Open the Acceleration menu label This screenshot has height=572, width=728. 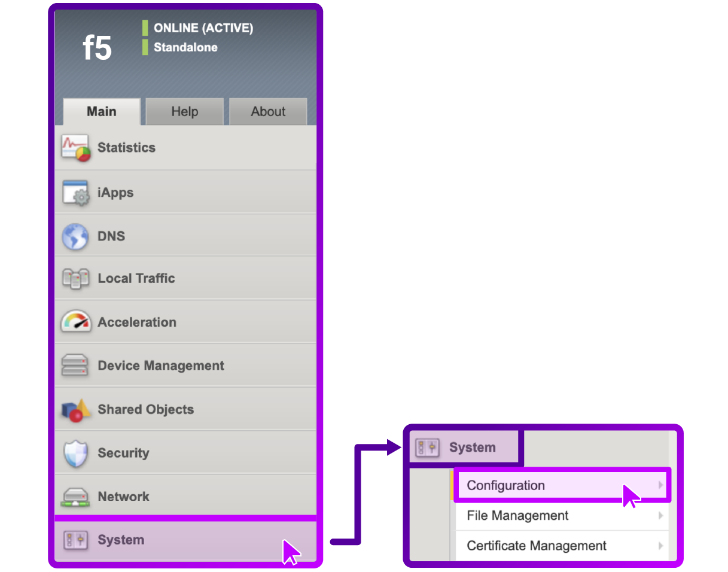tap(137, 322)
